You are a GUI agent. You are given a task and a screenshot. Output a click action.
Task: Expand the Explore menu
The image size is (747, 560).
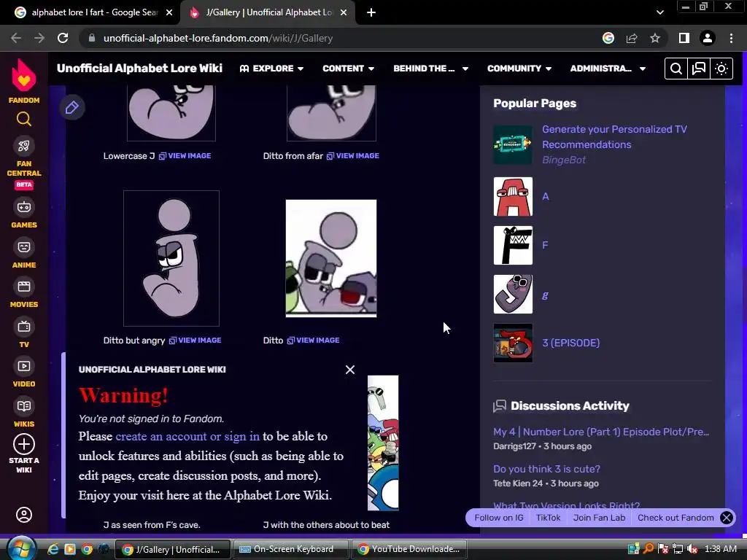[x=271, y=69]
